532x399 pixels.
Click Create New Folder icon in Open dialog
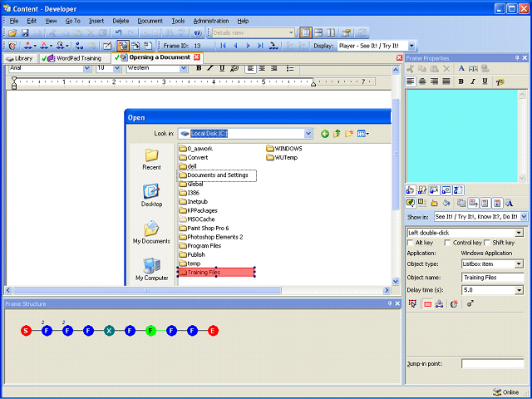coord(349,134)
